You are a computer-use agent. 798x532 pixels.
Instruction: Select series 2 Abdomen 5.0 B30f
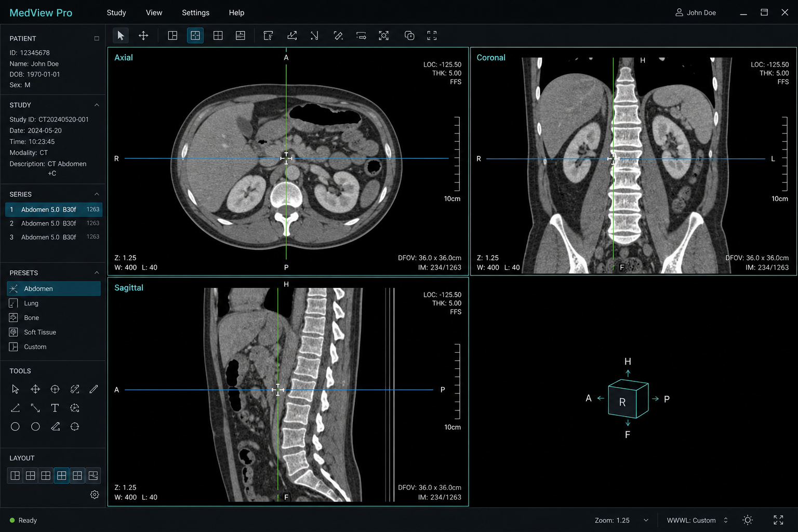point(54,223)
